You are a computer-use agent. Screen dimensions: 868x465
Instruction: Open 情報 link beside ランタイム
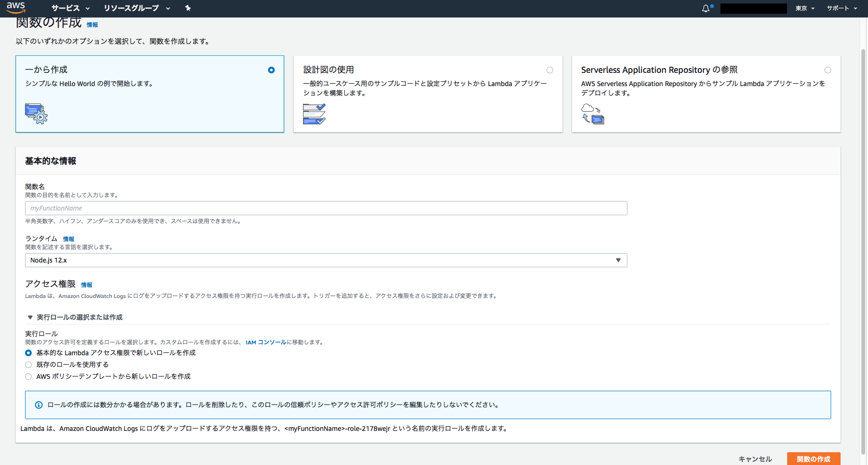pyautogui.click(x=69, y=239)
